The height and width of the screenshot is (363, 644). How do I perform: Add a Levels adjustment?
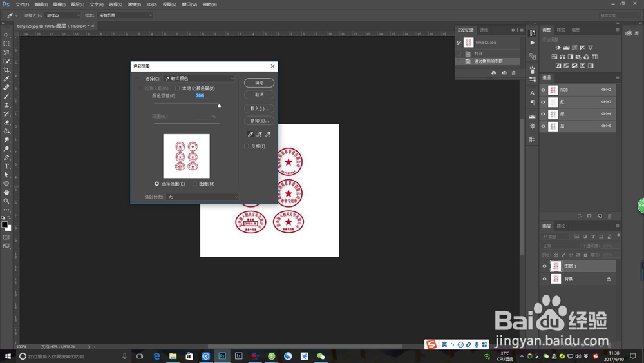(x=566, y=48)
